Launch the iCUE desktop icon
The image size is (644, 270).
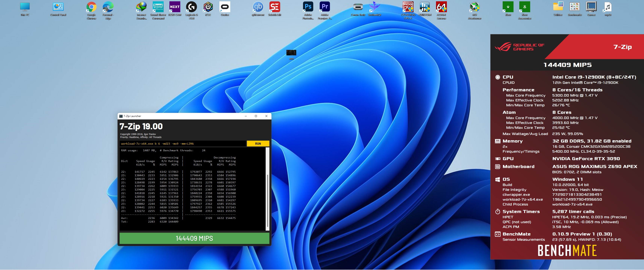tap(208, 9)
